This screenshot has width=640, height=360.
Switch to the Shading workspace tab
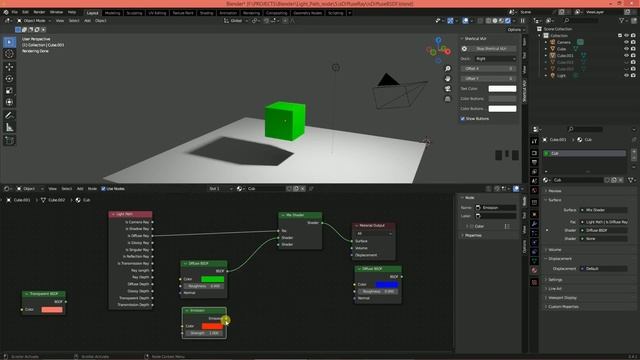[x=207, y=13]
